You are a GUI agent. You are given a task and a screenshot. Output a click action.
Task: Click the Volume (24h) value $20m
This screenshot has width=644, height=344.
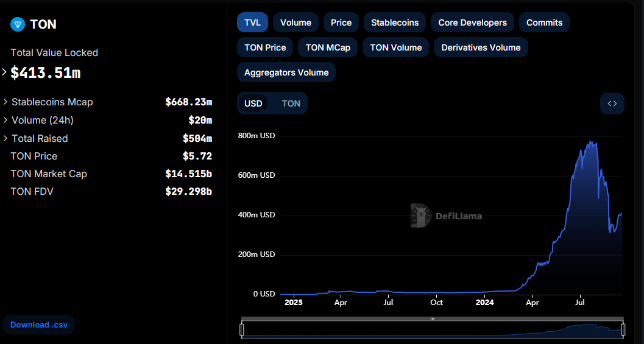[x=200, y=120]
